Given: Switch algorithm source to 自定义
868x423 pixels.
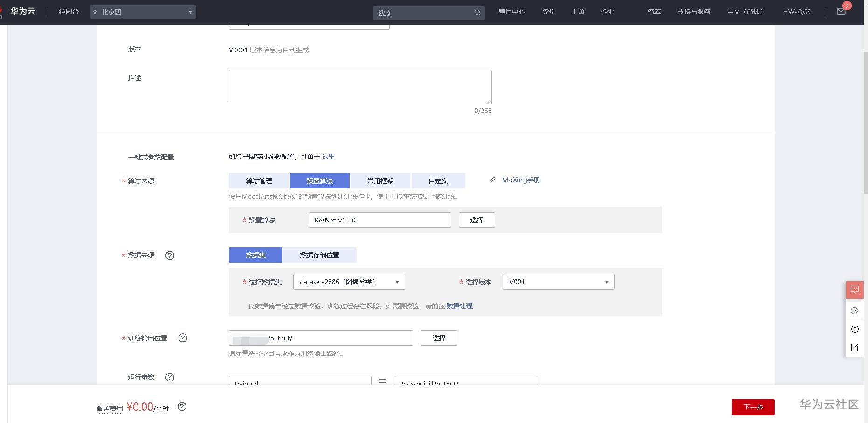Looking at the screenshot, I should point(438,180).
